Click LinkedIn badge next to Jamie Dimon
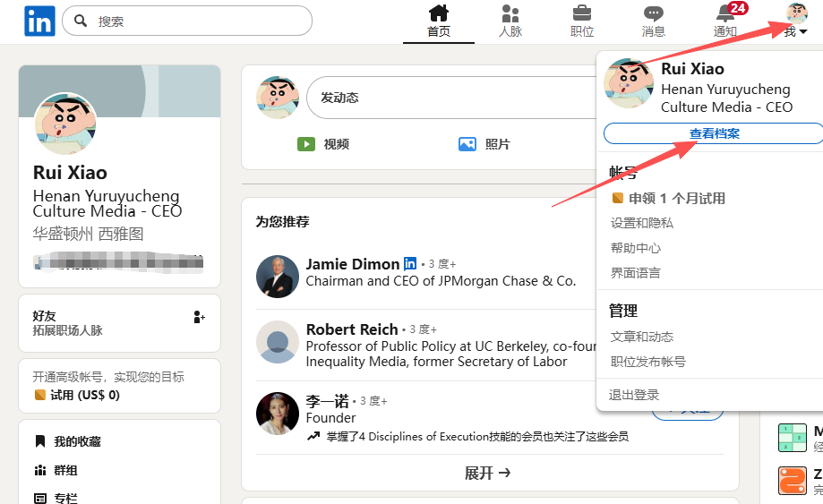Screen dimensions: 823x504 [x=410, y=263]
